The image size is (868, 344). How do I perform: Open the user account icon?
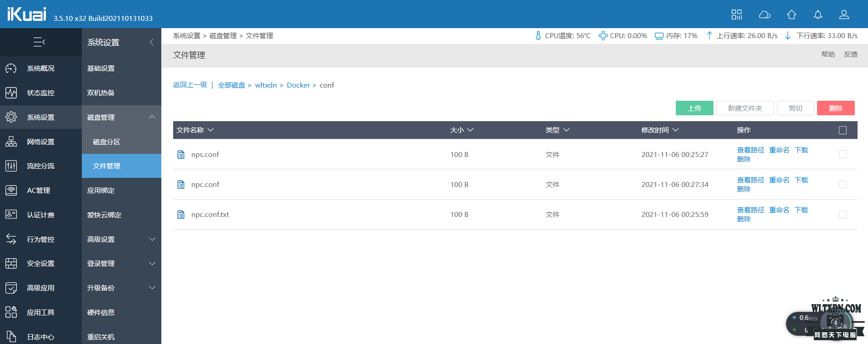point(844,15)
